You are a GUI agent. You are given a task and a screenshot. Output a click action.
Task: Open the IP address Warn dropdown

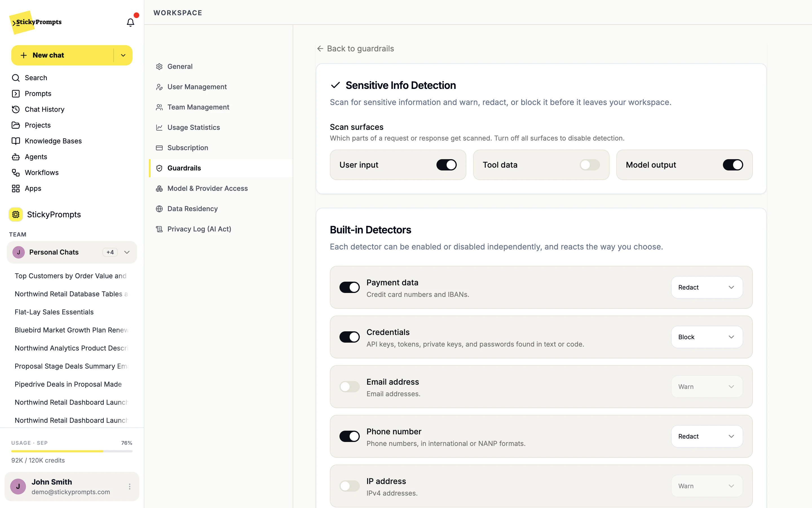(x=707, y=486)
